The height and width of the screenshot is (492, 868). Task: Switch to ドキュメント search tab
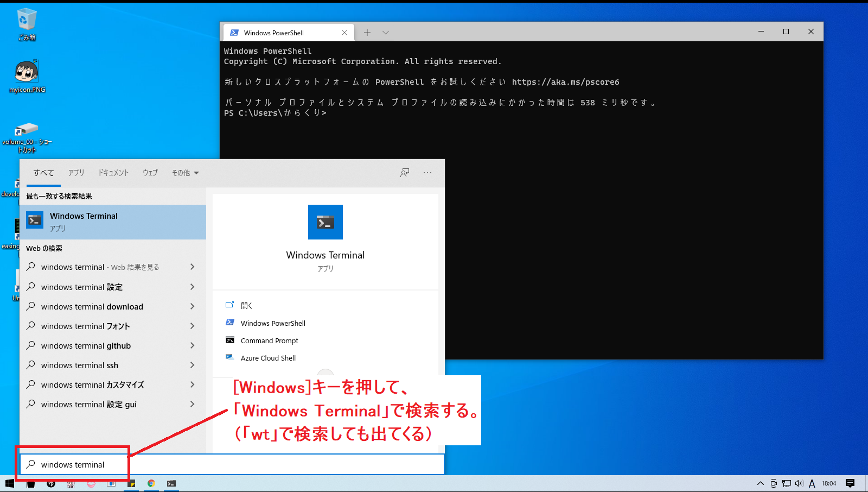pos(113,173)
